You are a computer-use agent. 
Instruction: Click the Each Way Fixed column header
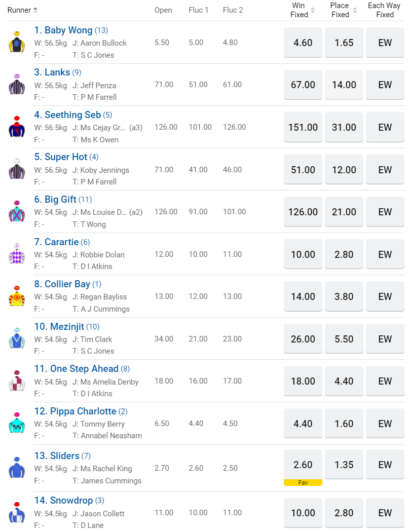(384, 10)
